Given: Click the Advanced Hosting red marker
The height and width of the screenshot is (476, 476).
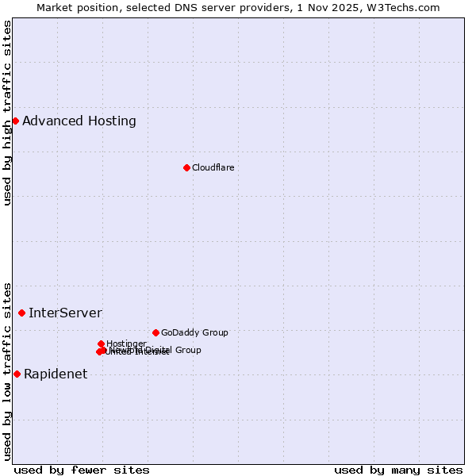Looking at the screenshot, I should point(15,121).
